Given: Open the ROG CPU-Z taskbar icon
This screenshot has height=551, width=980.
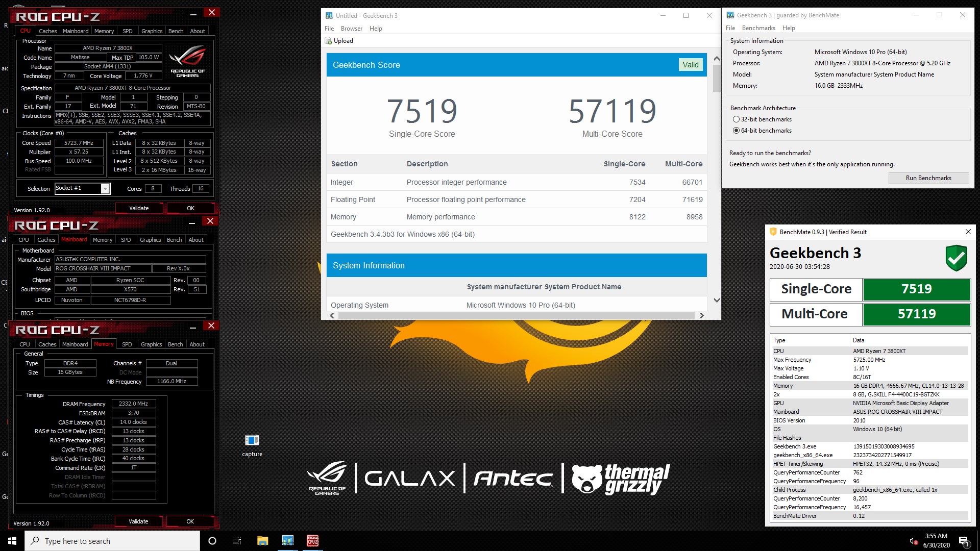Looking at the screenshot, I should pyautogui.click(x=312, y=541).
